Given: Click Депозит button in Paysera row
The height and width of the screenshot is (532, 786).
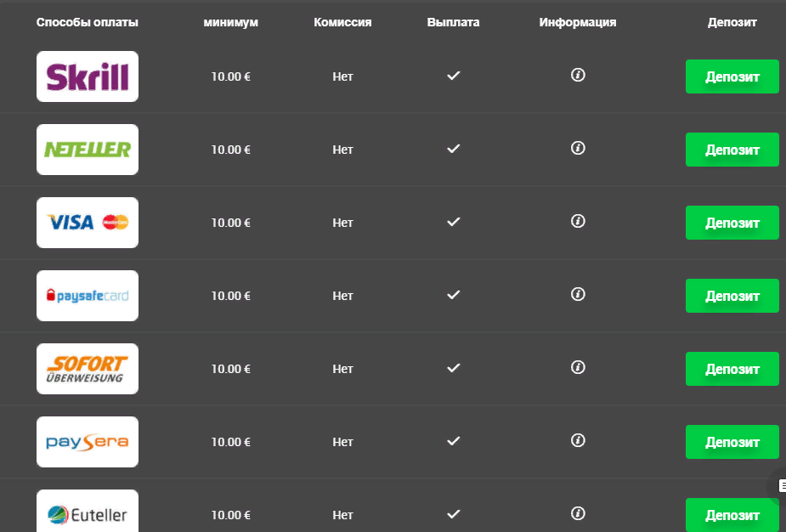Looking at the screenshot, I should click(x=732, y=442).
